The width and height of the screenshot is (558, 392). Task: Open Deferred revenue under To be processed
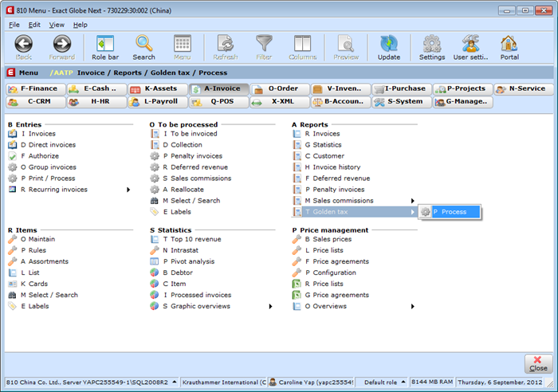tap(199, 167)
